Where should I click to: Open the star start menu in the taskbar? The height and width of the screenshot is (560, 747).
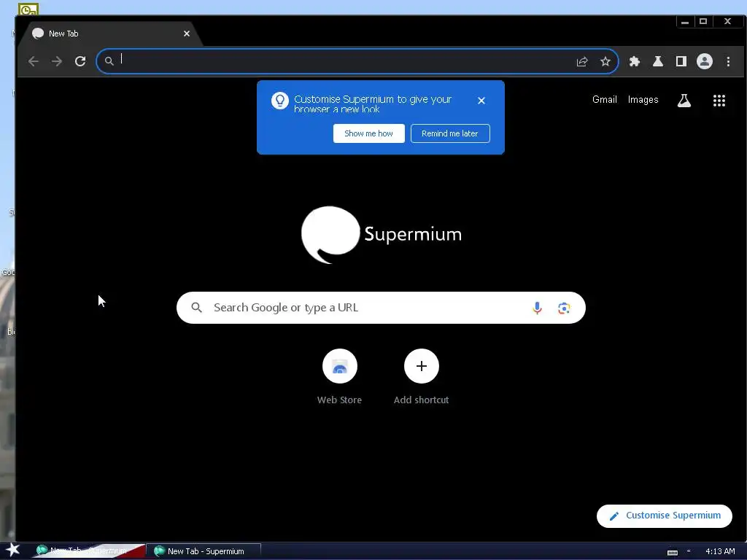(x=12, y=551)
